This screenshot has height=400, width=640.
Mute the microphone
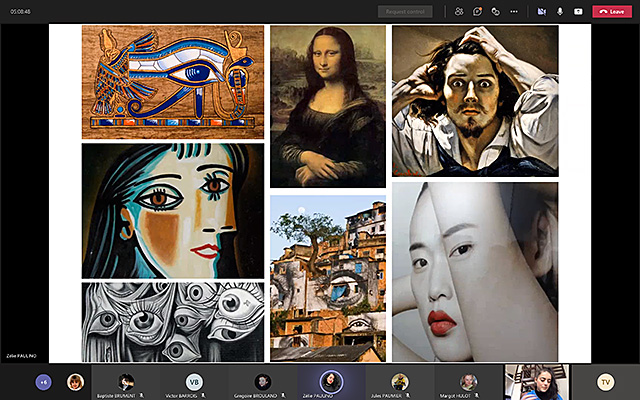point(560,11)
